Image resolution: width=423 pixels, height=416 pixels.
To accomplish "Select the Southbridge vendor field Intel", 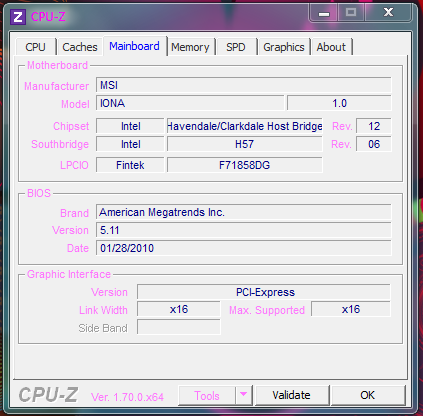I will coord(130,144).
